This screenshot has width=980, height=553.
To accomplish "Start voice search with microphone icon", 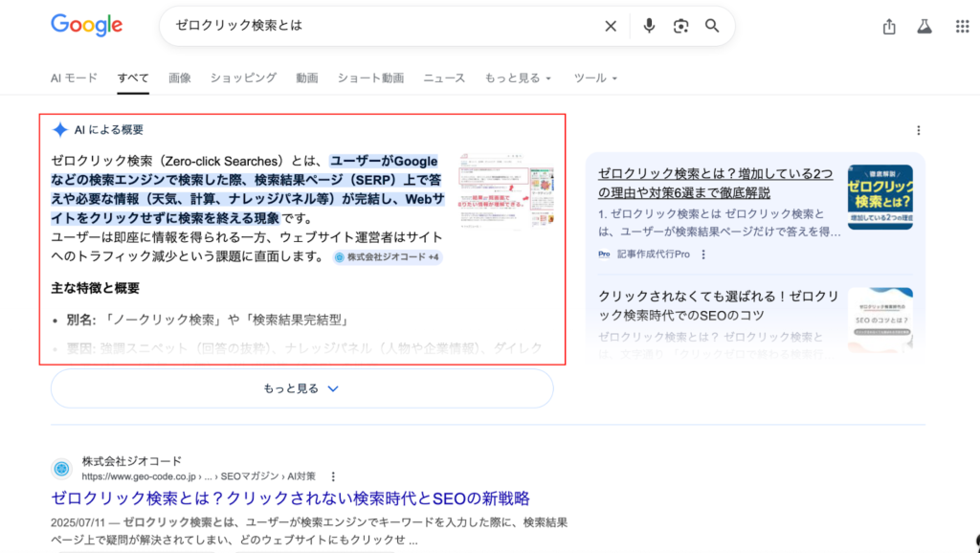I will click(x=649, y=26).
